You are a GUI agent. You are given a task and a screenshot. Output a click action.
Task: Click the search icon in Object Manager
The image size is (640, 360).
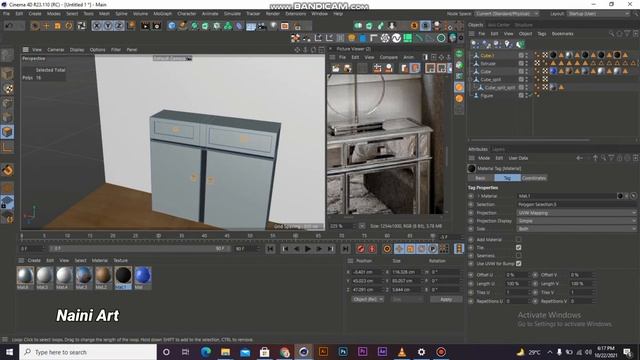pyautogui.click(x=611, y=33)
